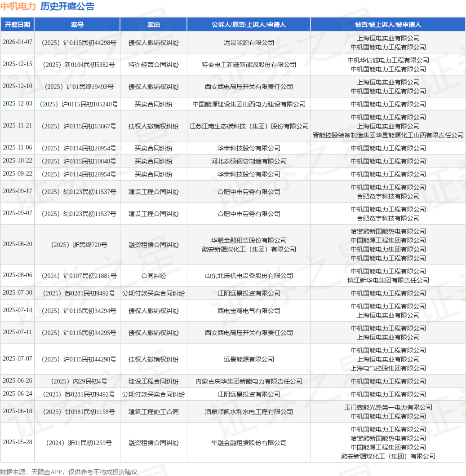466x476 pixels.
Task: Click cause 融资租赁合同纠纷 in 2025-08-20 row
Action: tap(153, 245)
